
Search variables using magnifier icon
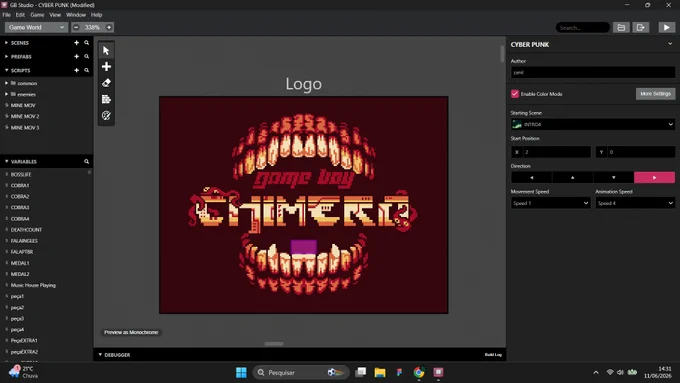point(86,161)
